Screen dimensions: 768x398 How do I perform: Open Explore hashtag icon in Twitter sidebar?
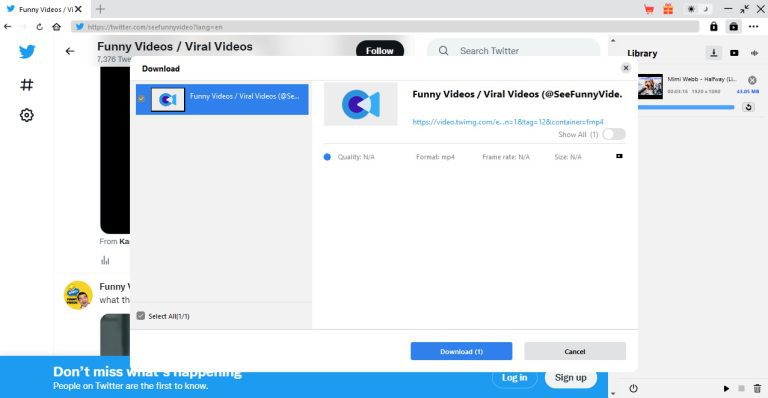point(26,85)
